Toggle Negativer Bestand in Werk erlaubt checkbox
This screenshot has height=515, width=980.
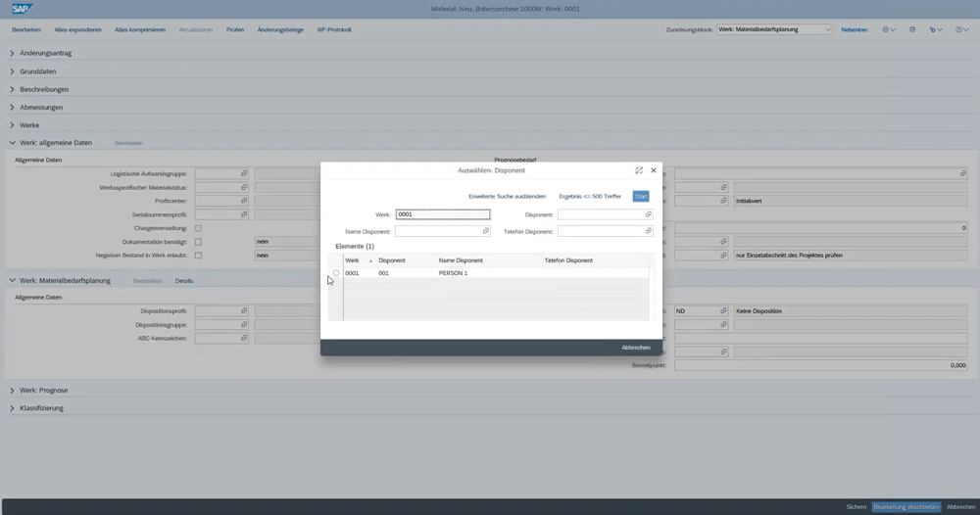click(x=198, y=256)
